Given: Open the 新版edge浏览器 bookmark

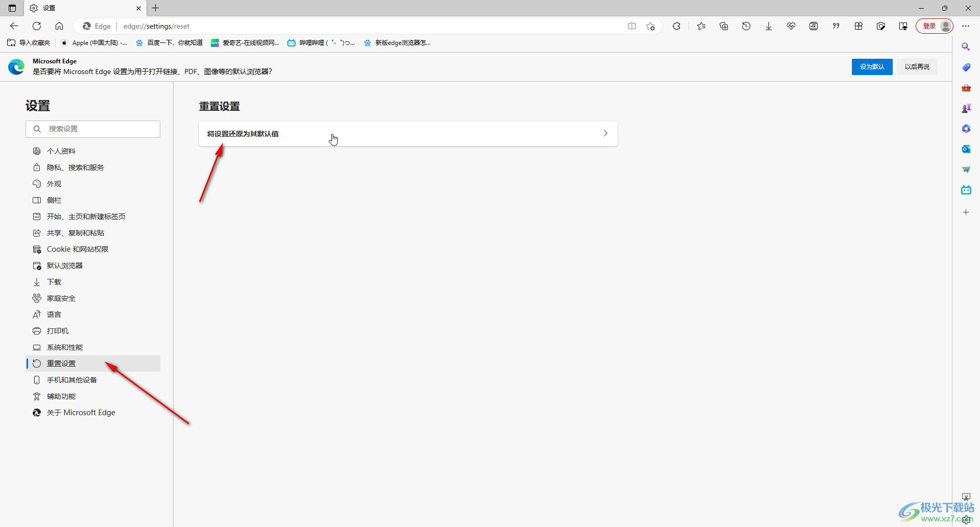Looking at the screenshot, I should click(398, 43).
